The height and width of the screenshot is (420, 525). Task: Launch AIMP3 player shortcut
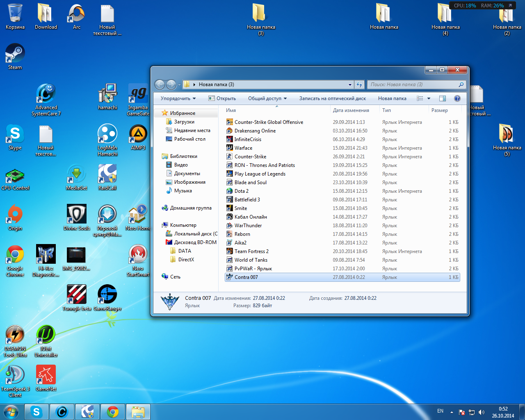click(138, 137)
